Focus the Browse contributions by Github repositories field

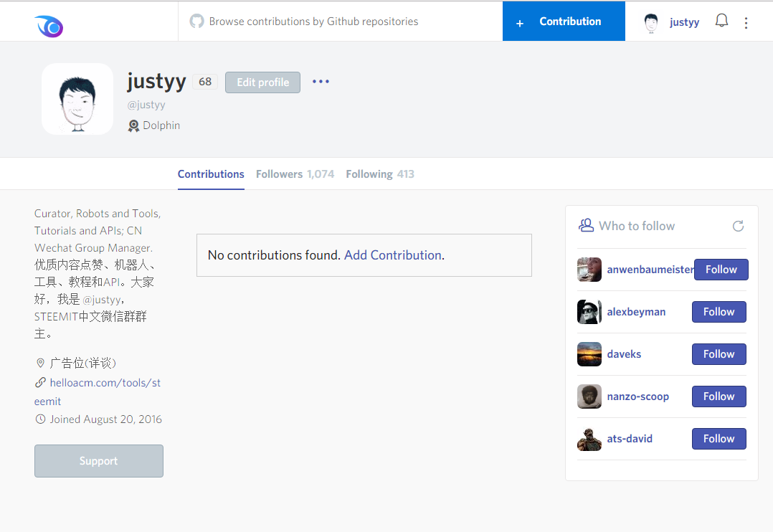(340, 22)
